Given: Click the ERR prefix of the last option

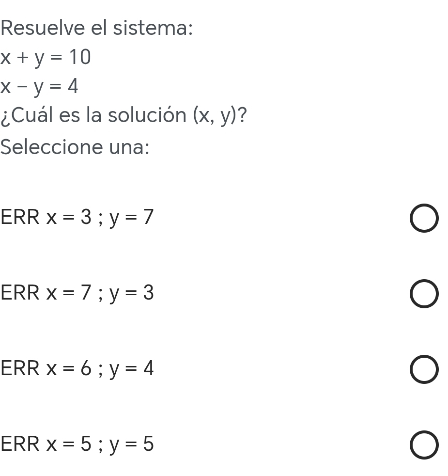Looking at the screenshot, I should tap(20, 444).
